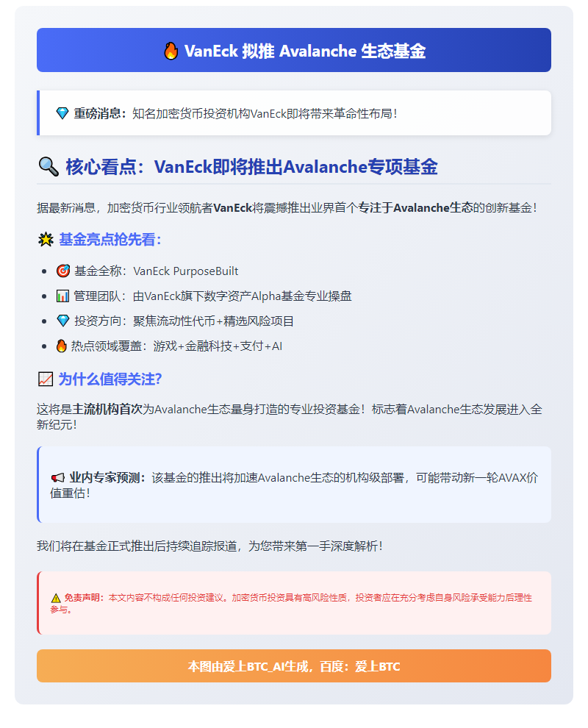Viewport: 588px width, 728px height.
Task: Click the fire emoji in the title banner
Action: click(171, 51)
